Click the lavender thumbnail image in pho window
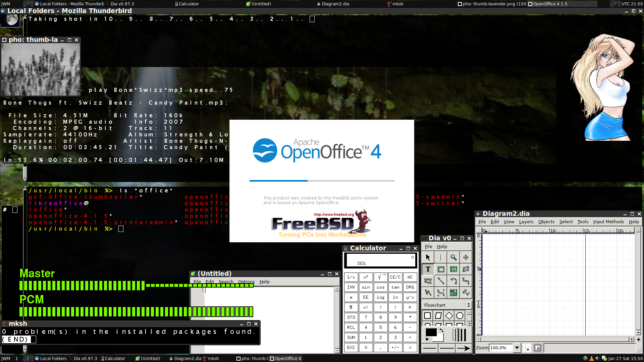The width and height of the screenshot is (644, 362). pos(41,70)
